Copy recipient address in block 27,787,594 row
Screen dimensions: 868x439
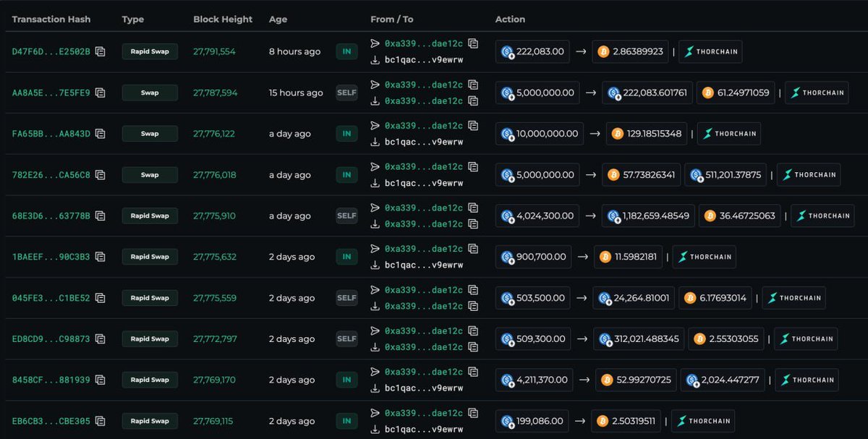pyautogui.click(x=473, y=101)
